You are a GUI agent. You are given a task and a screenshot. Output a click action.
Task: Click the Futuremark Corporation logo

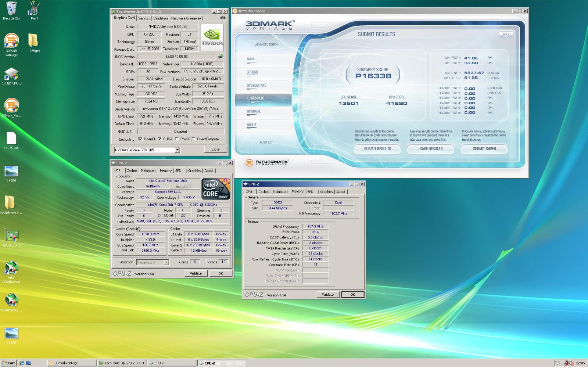[x=267, y=162]
